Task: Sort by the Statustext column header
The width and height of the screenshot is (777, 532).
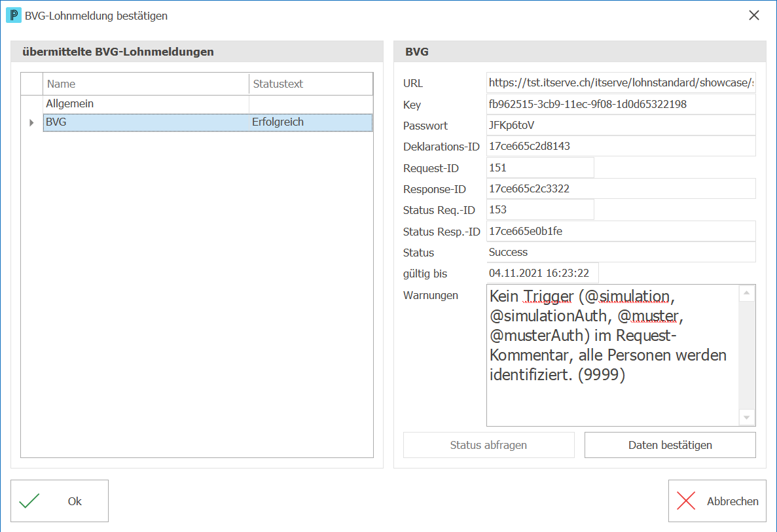Action: pos(311,84)
